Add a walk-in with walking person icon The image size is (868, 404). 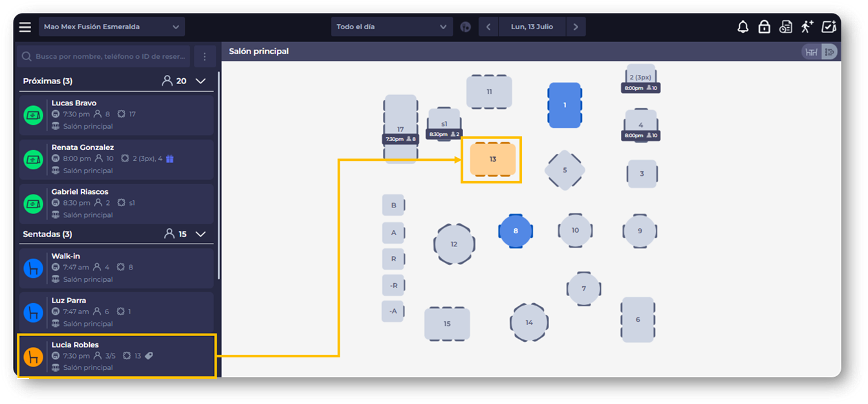pos(807,27)
